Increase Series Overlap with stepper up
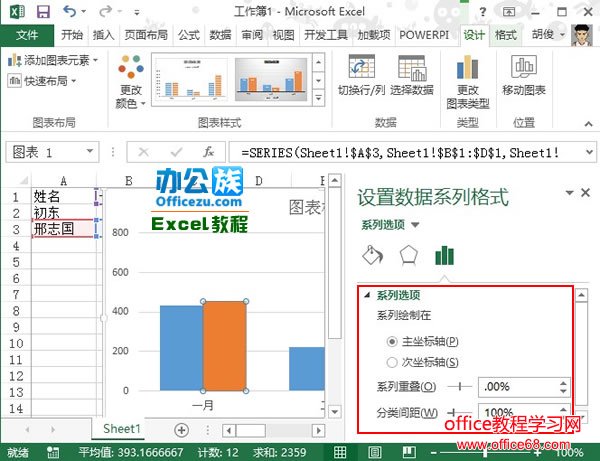 tap(563, 383)
